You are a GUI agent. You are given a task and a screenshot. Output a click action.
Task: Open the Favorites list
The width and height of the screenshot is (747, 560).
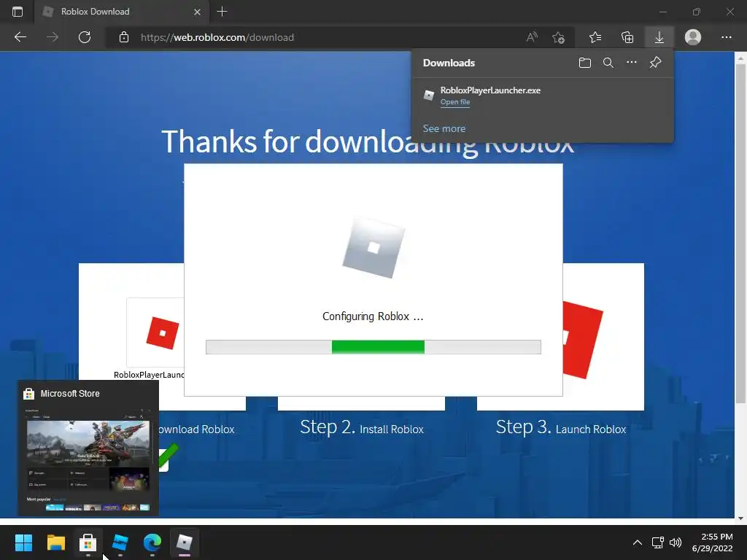(595, 37)
